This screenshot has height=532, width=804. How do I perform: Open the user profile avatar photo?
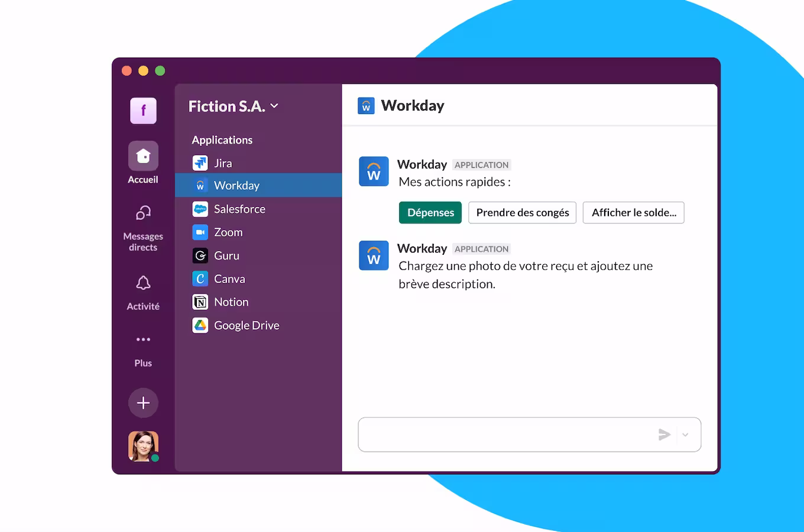coord(143,446)
